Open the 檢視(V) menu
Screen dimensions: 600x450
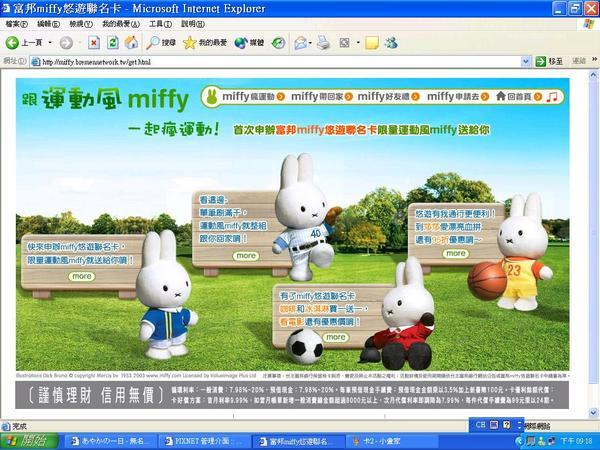[81, 24]
